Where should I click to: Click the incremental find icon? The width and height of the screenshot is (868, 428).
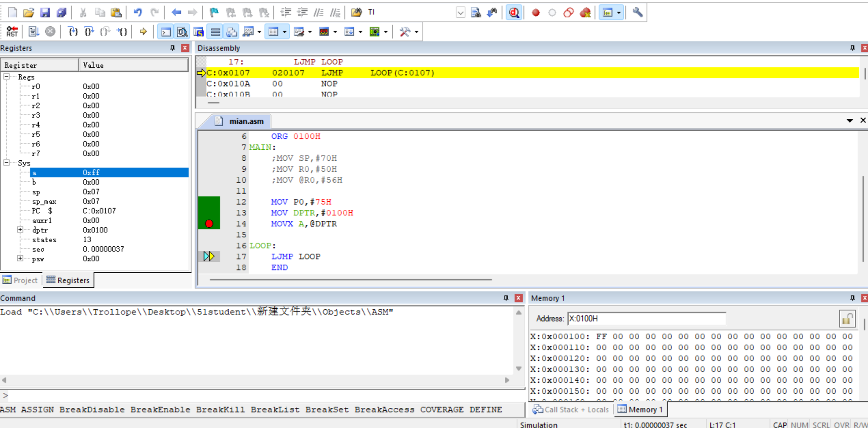pyautogui.click(x=493, y=12)
